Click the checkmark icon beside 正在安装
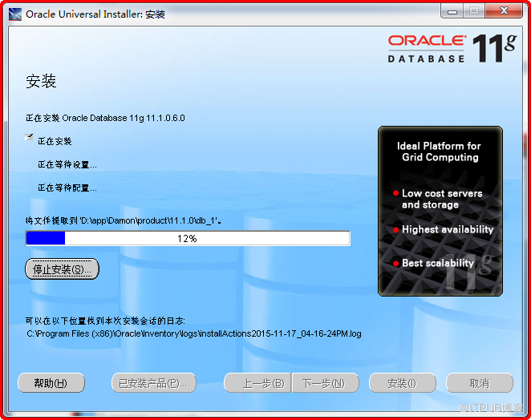The image size is (531, 420). pyautogui.click(x=29, y=137)
